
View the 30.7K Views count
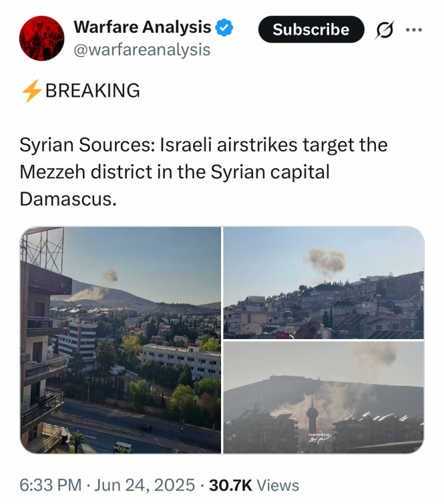252,485
